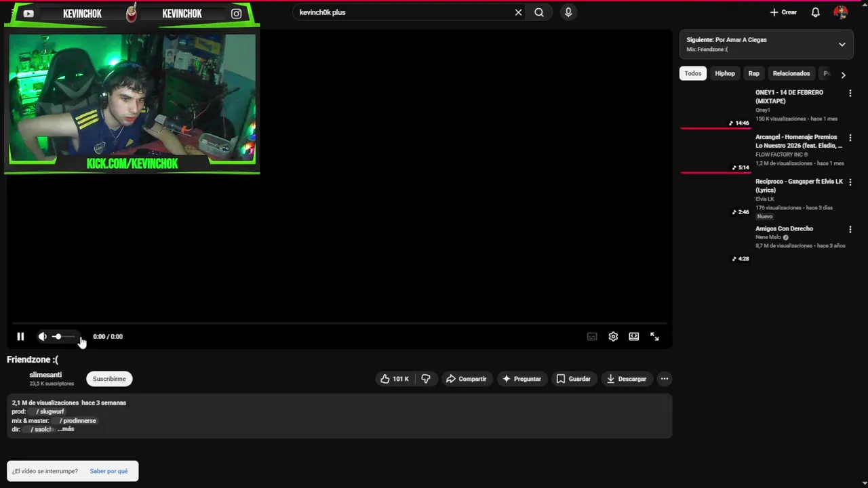The width and height of the screenshot is (868, 488).
Task: Open options for the ONEY1 14 DE FEBRERO video
Action: pos(850,94)
